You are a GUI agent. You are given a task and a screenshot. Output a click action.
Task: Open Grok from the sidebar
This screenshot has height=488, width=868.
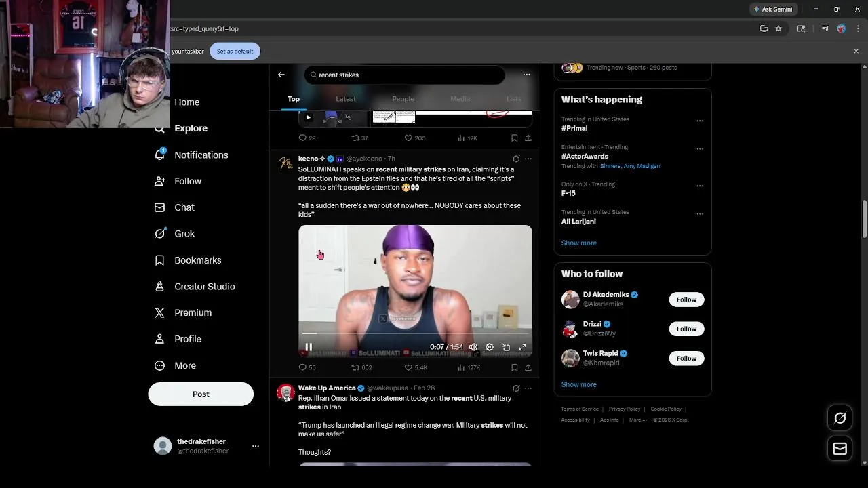pyautogui.click(x=175, y=233)
